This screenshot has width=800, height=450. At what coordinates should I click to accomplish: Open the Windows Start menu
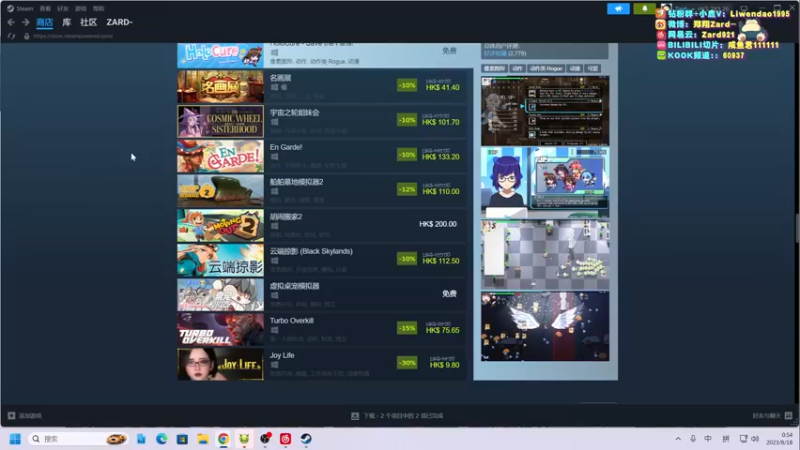tap(15, 439)
